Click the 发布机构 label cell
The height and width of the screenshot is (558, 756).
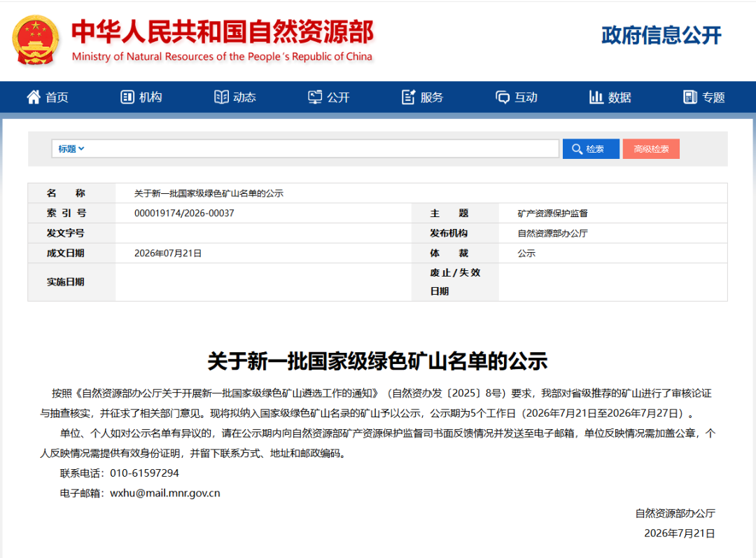455,233
